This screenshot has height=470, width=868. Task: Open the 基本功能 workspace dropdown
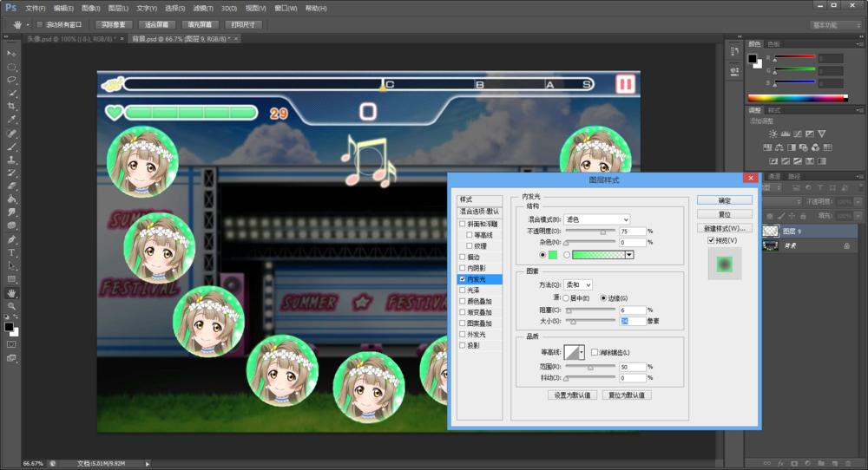(x=837, y=25)
